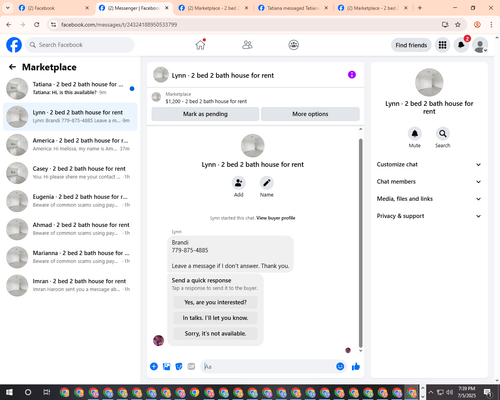The height and width of the screenshot is (400, 500).
Task: Expand Privacy & support section
Action: coord(429,216)
